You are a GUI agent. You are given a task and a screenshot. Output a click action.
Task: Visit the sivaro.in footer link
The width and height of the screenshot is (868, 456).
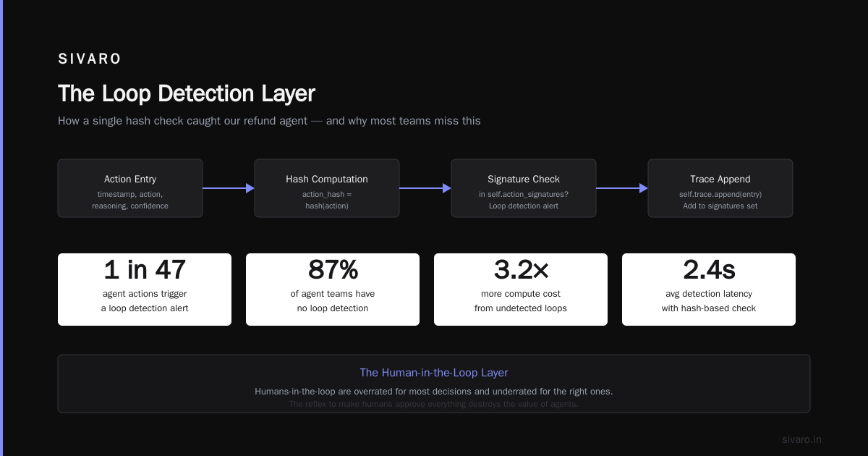[801, 439]
